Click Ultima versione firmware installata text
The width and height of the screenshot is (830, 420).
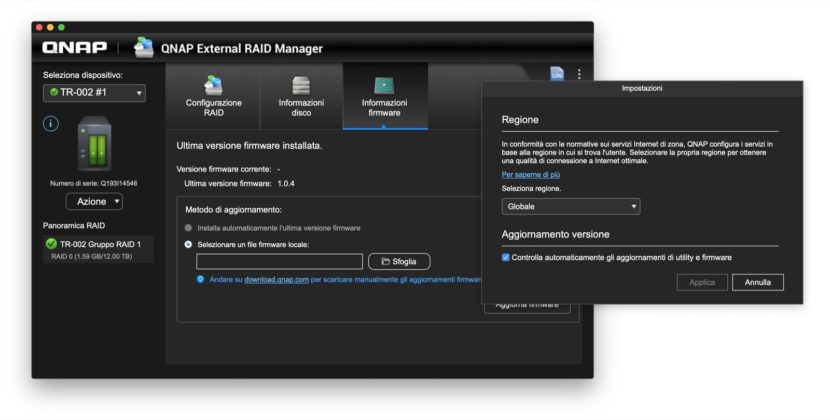pos(249,145)
